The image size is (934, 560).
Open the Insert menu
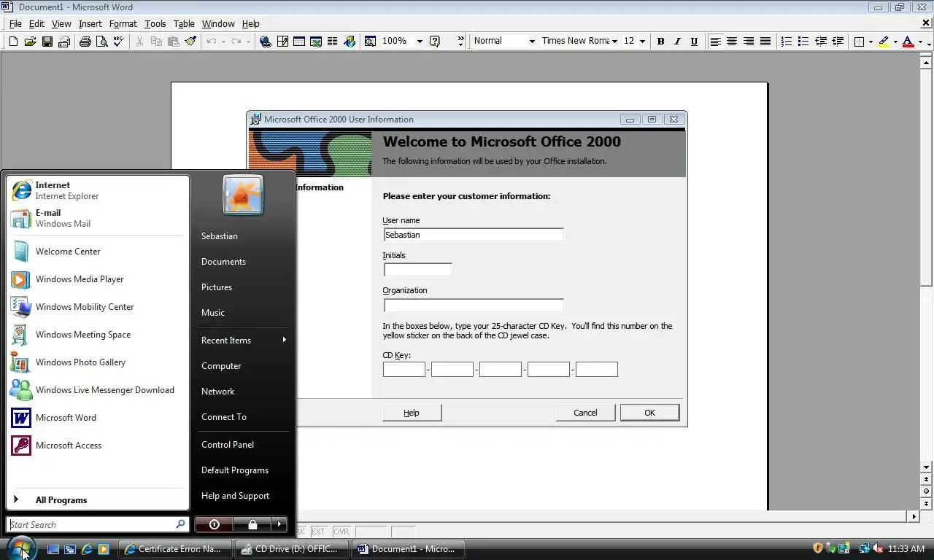pyautogui.click(x=90, y=23)
